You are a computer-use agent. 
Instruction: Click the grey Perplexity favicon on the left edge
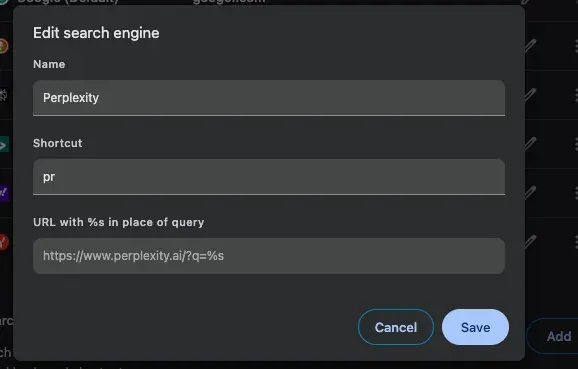pos(3,95)
